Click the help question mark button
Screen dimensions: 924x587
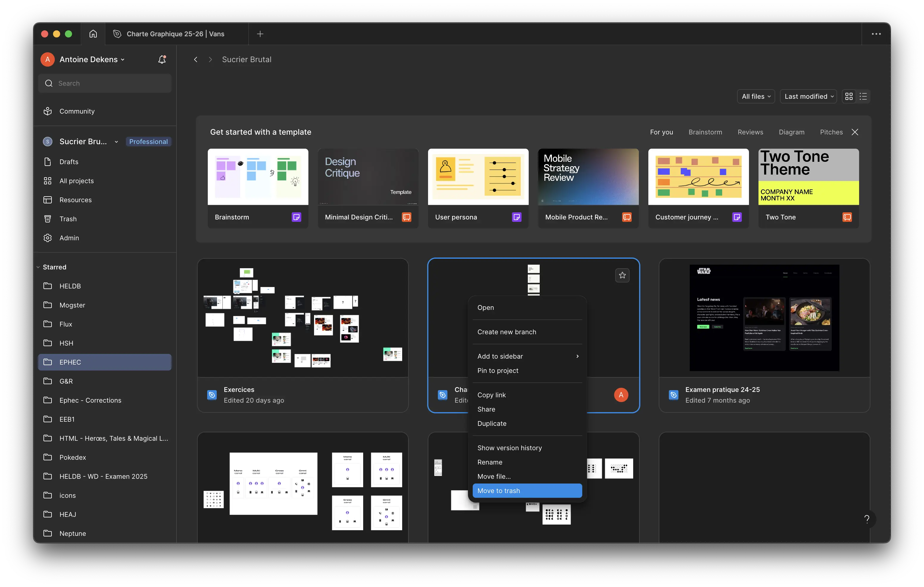[867, 519]
